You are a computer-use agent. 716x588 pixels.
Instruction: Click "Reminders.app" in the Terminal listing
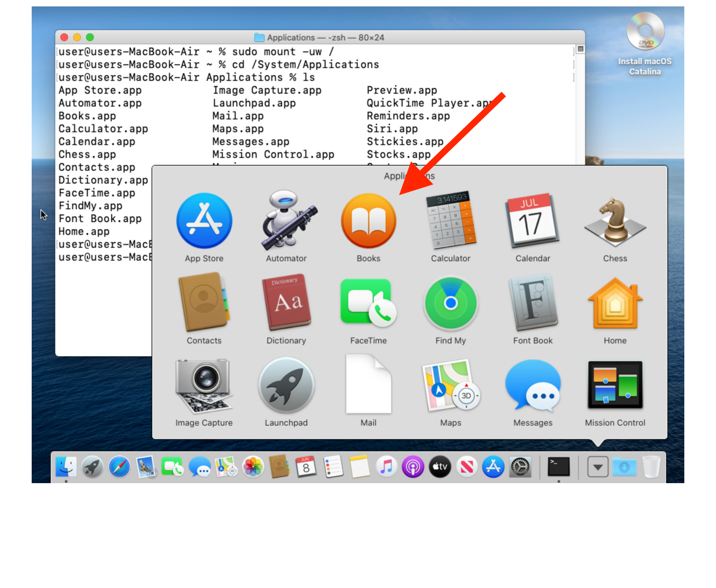click(x=408, y=116)
